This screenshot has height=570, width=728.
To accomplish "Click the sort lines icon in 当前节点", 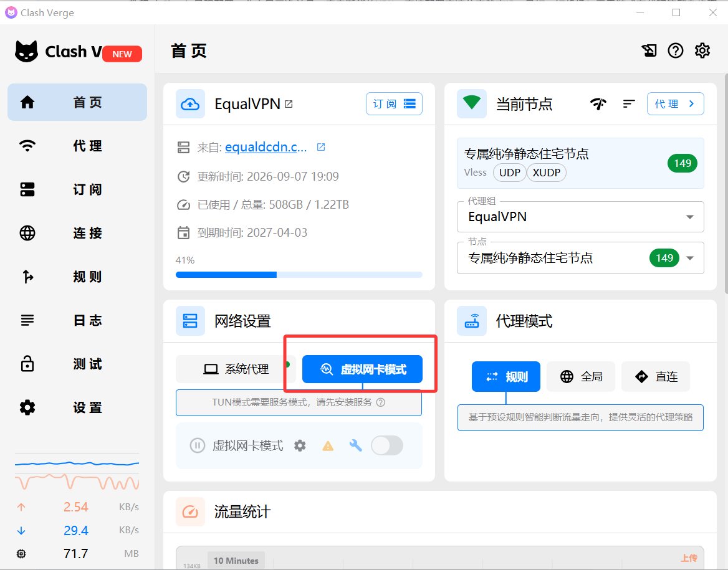I will 629,103.
